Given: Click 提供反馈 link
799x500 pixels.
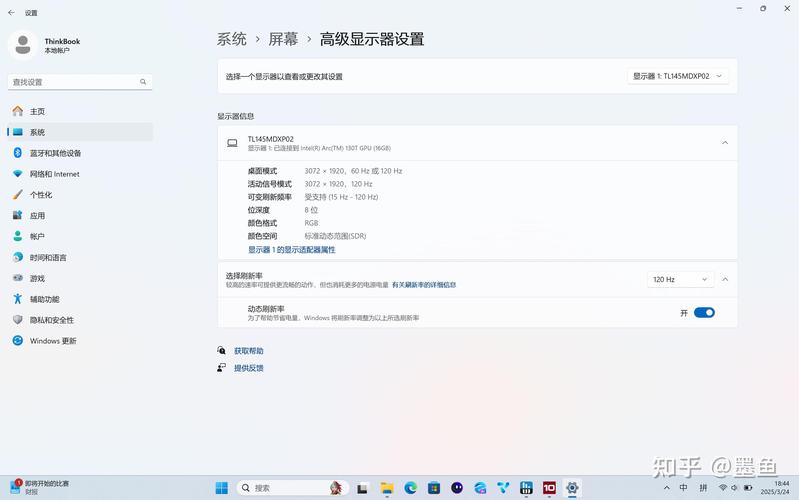Looking at the screenshot, I should click(249, 368).
